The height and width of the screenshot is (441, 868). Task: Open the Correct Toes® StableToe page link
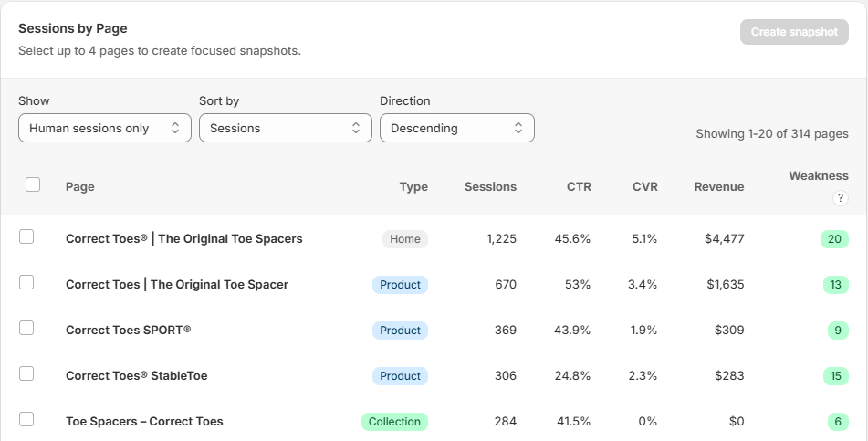click(x=137, y=375)
